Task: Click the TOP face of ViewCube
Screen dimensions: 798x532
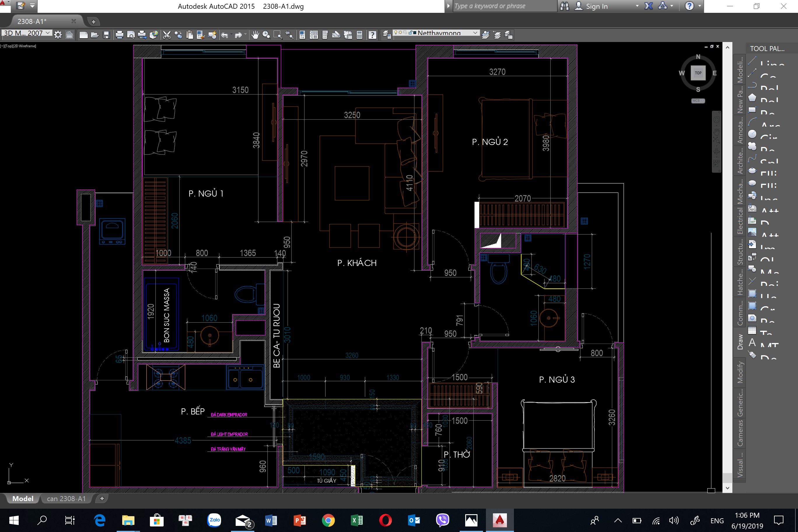Action: click(x=698, y=73)
